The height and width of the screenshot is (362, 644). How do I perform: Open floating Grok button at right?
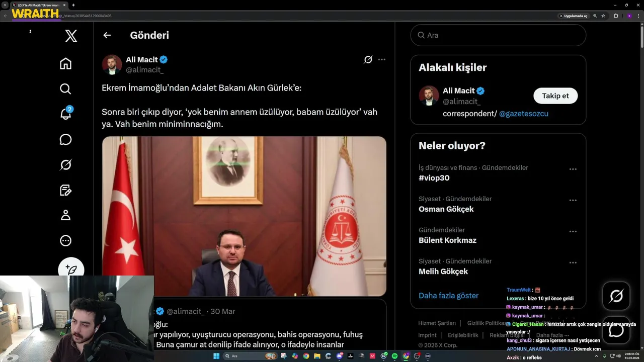click(616, 296)
